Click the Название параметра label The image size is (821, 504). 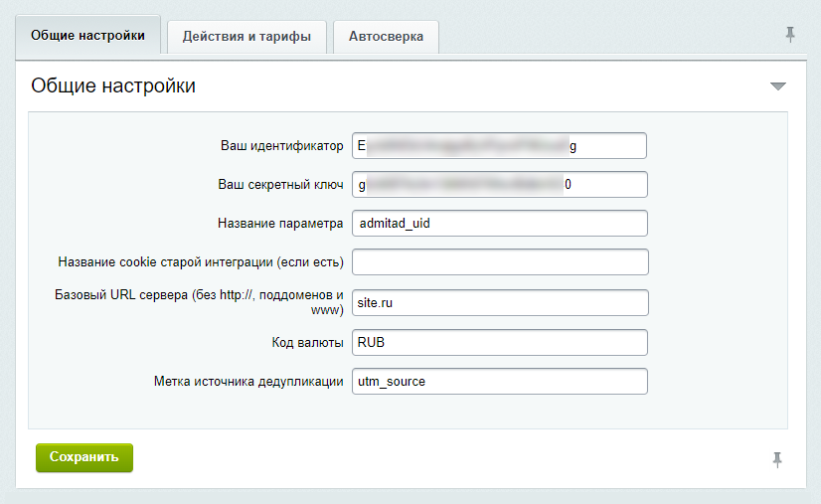click(x=279, y=224)
